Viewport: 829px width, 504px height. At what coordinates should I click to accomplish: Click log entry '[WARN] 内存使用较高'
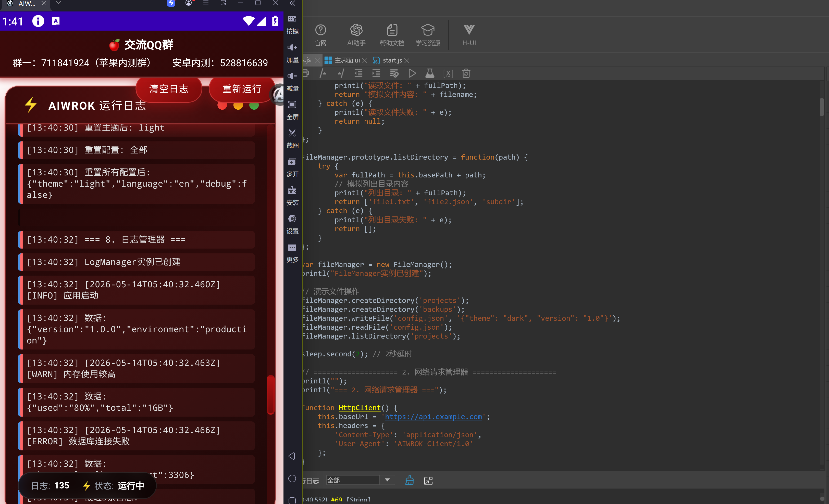pyautogui.click(x=136, y=368)
